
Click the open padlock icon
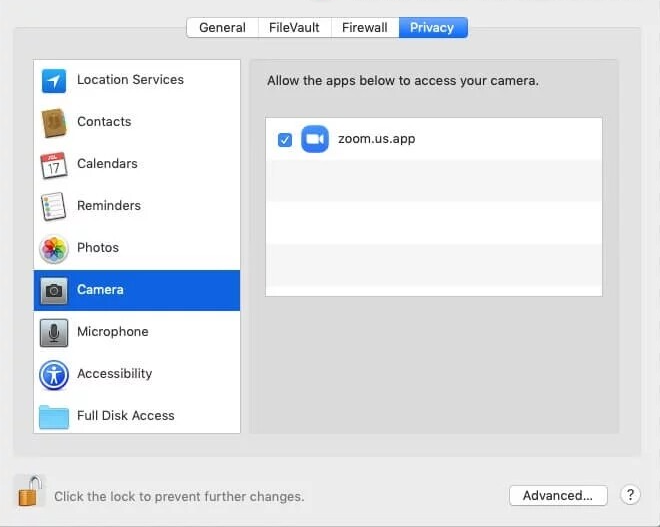coord(30,491)
